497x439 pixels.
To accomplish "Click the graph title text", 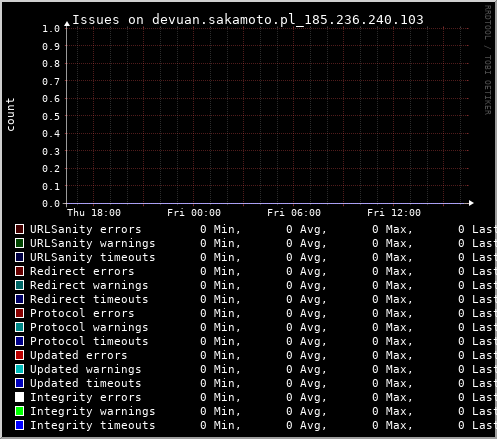I will point(248,20).
